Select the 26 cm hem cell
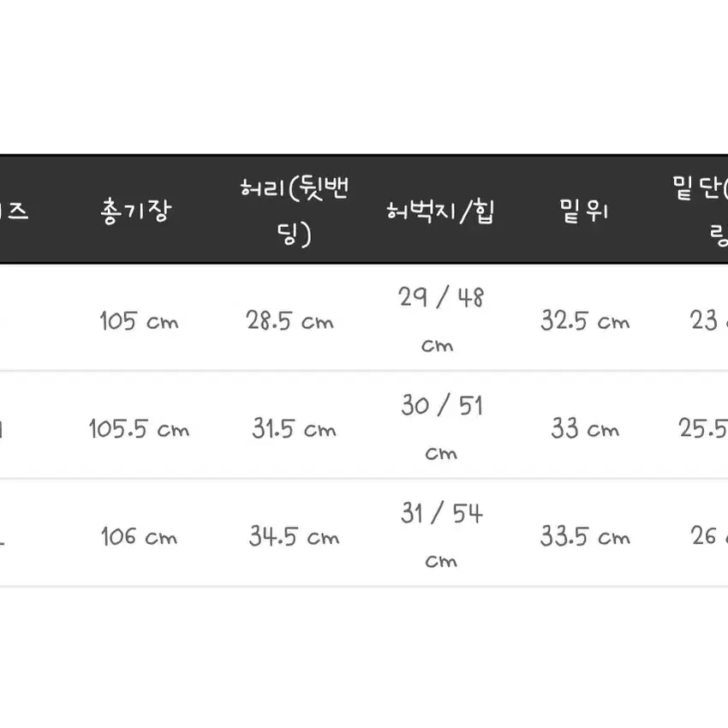Screen dimensions: 728x728 coord(708,536)
